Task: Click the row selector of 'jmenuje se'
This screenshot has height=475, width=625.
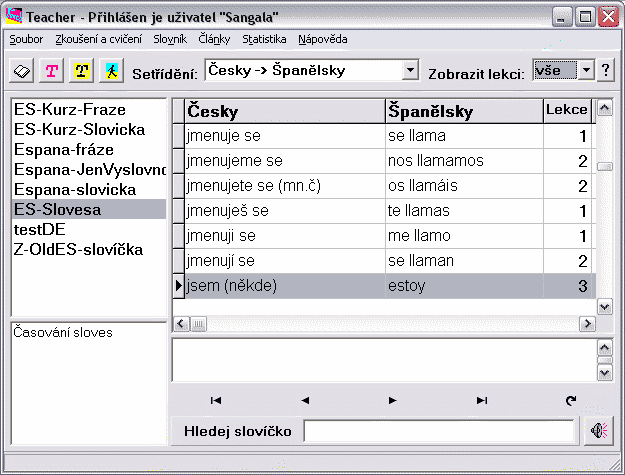Action: click(x=179, y=136)
